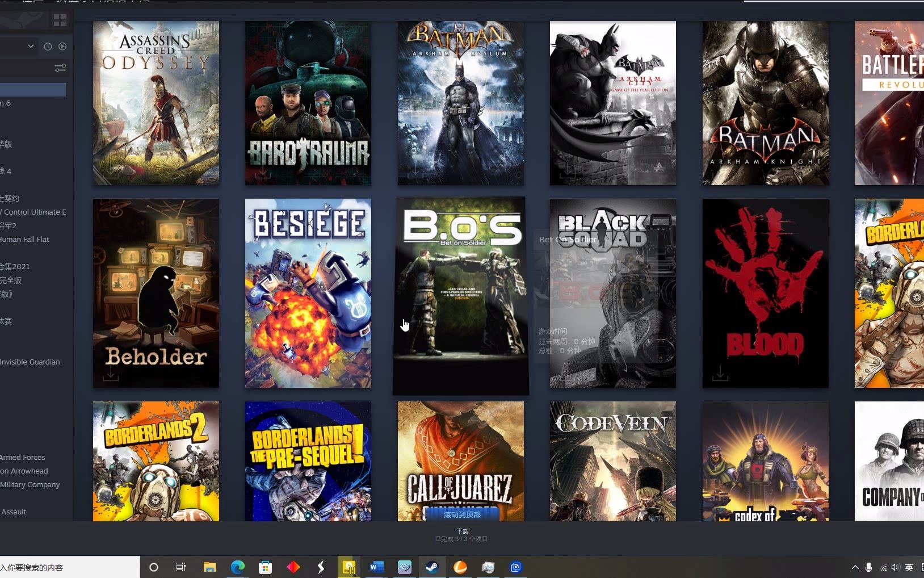Select the Blood game cover
The image size is (924, 578).
pos(766,294)
